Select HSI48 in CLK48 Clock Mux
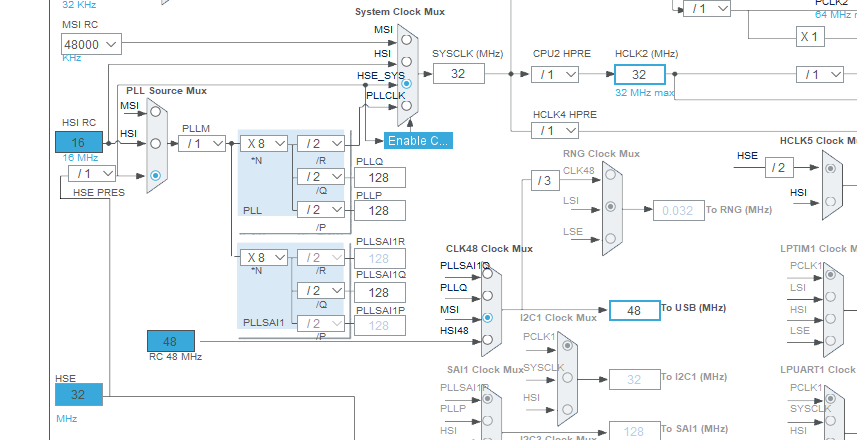Image resolution: width=857 pixels, height=440 pixels. pyautogui.click(x=488, y=339)
